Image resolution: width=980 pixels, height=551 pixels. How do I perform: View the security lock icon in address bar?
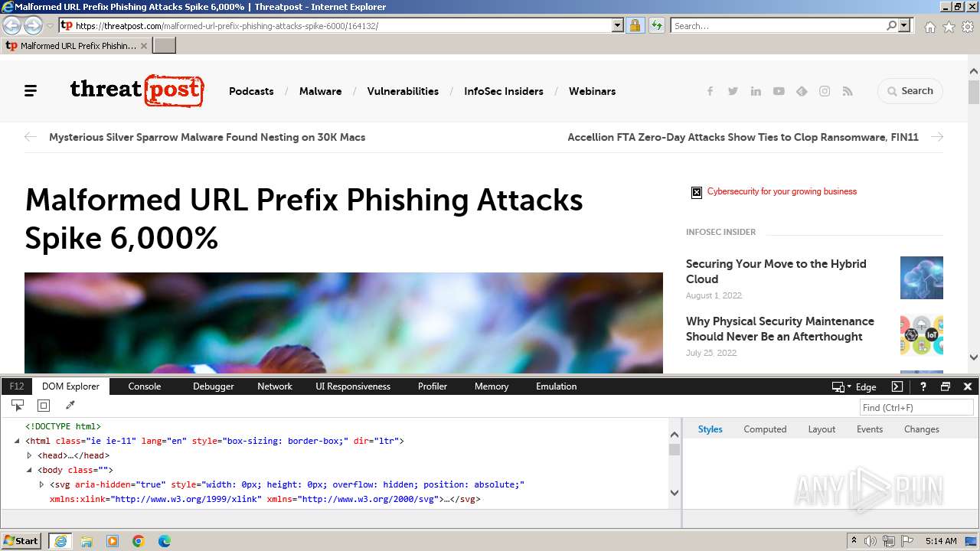pyautogui.click(x=635, y=25)
